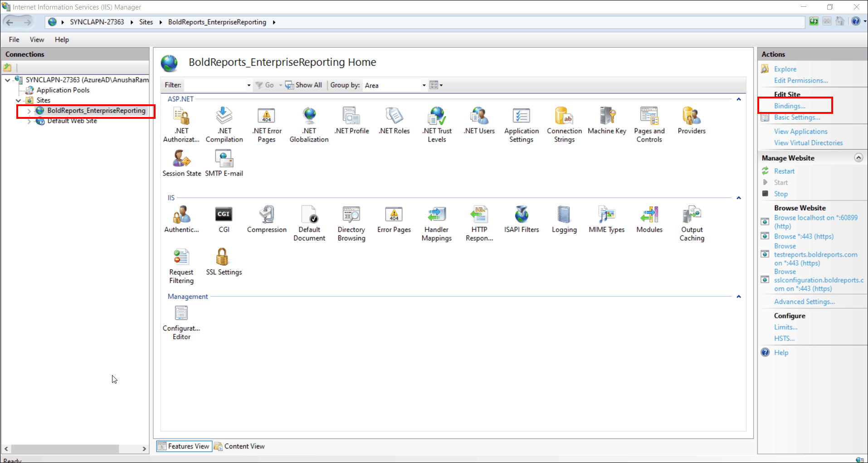Open Default Document feature

309,224
